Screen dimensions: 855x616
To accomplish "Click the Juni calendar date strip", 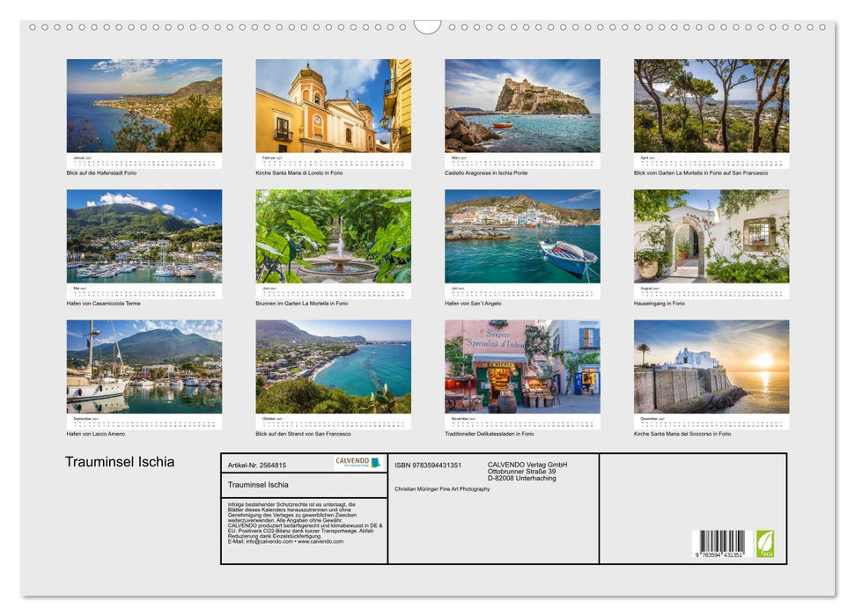I will pos(333,291).
